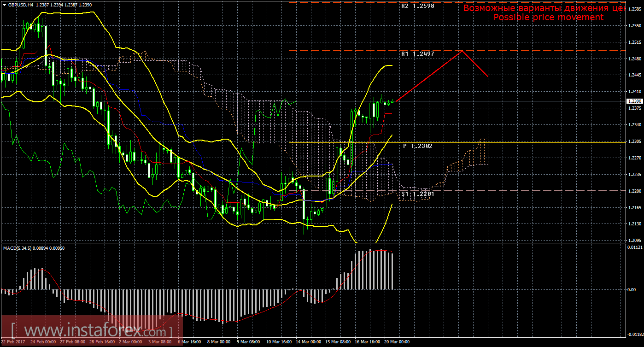
Task: Click the '14 Mar 00:00' time label
Action: (x=308, y=342)
